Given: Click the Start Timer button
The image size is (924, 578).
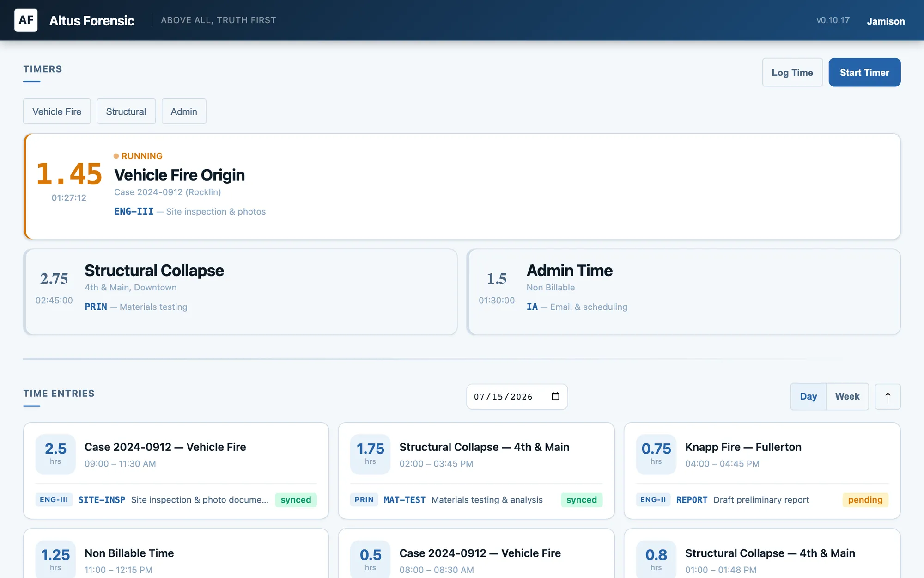Looking at the screenshot, I should (x=864, y=72).
